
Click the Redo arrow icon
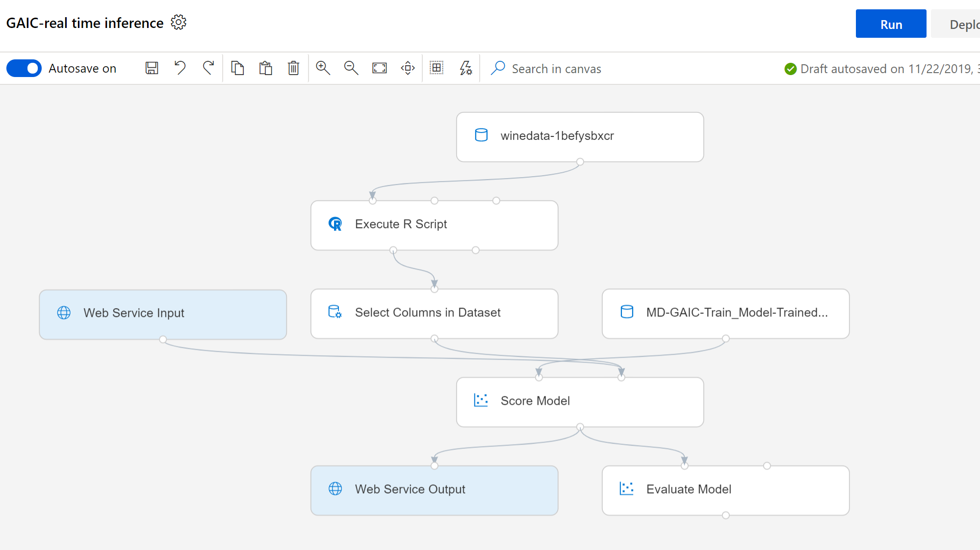click(208, 68)
